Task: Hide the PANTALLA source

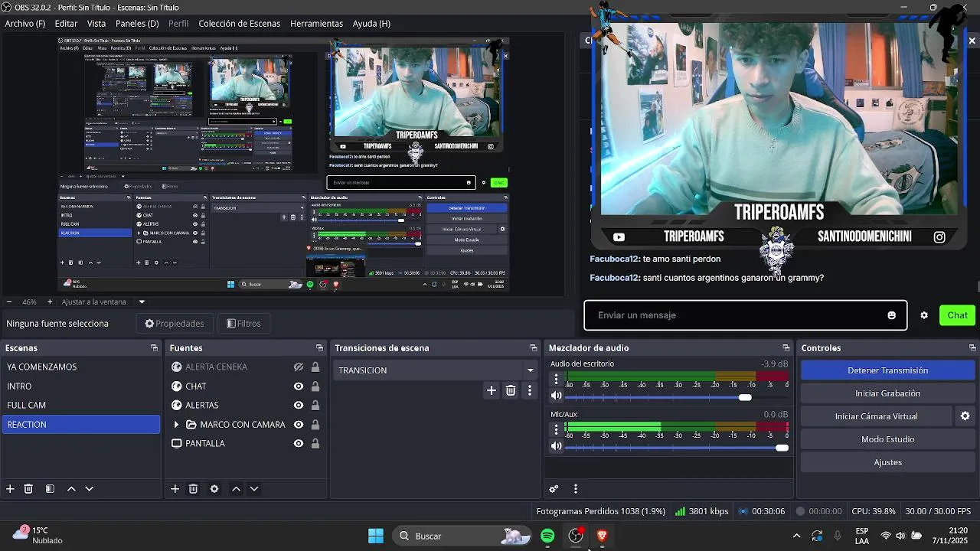Action: [299, 444]
